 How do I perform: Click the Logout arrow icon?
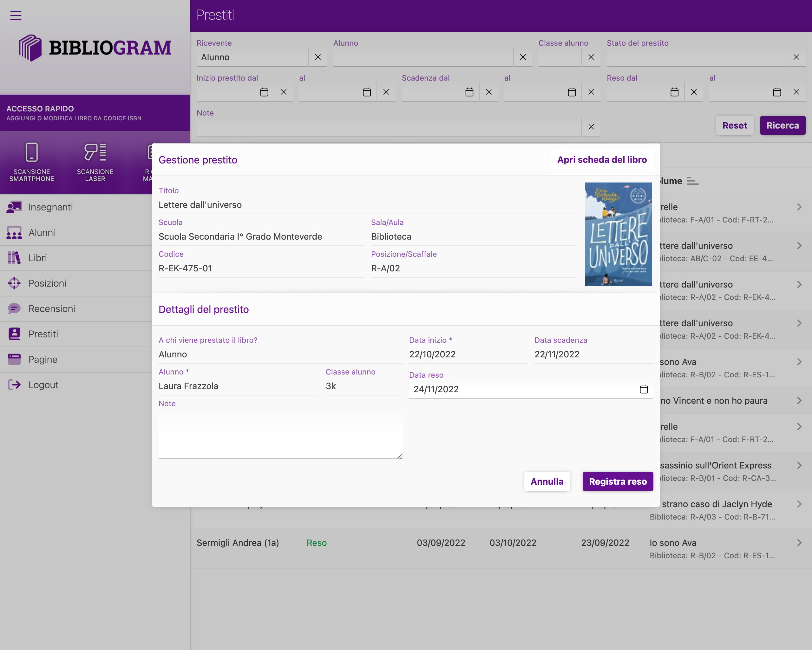pos(14,385)
